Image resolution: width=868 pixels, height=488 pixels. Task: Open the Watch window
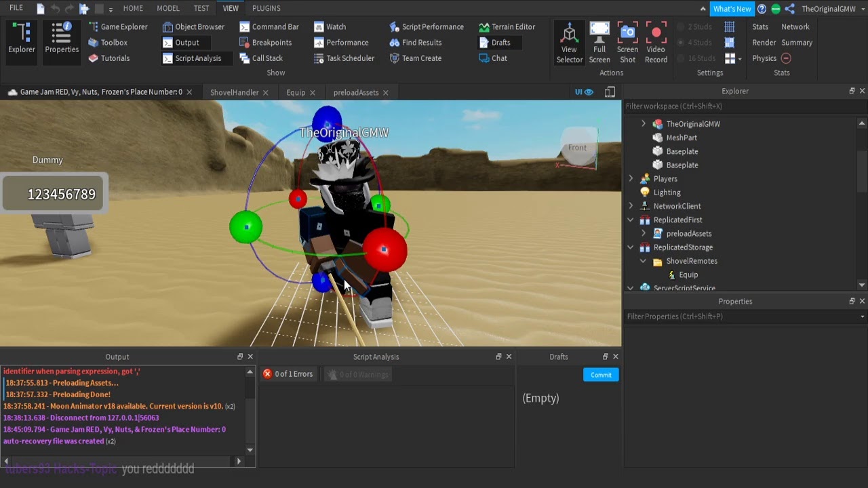[330, 27]
